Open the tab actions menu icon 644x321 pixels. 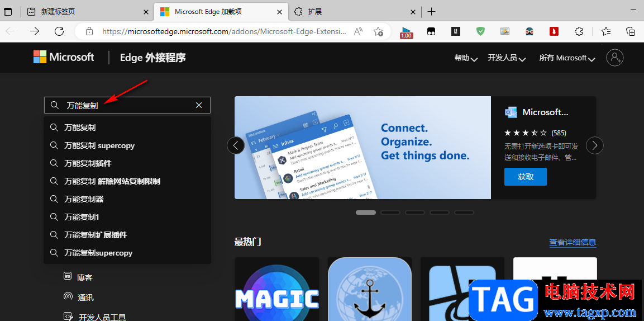(8, 12)
